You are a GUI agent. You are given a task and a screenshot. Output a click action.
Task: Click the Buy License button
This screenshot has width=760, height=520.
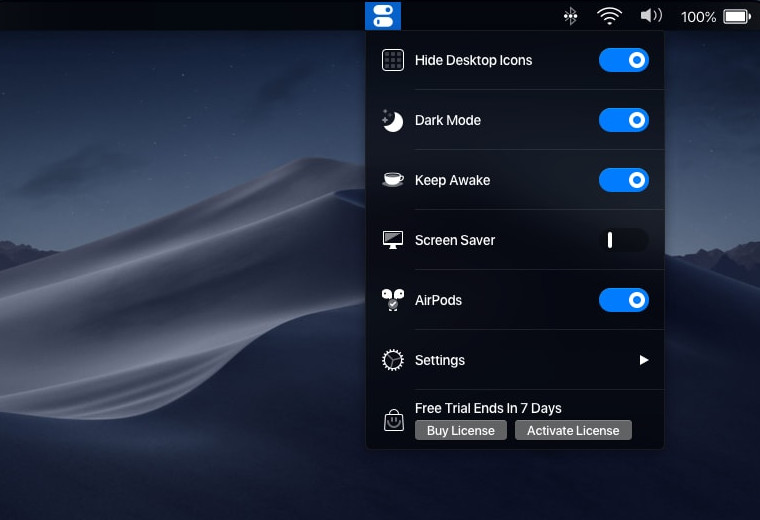[x=460, y=430]
